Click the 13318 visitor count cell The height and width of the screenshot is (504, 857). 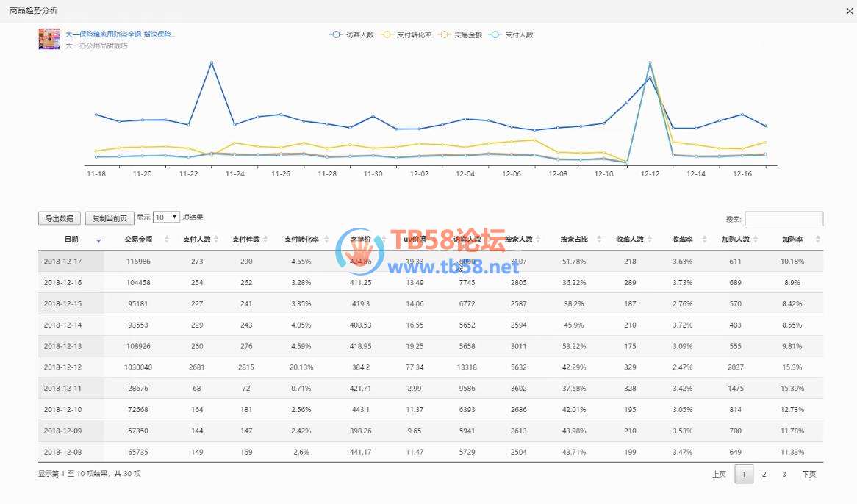467,367
